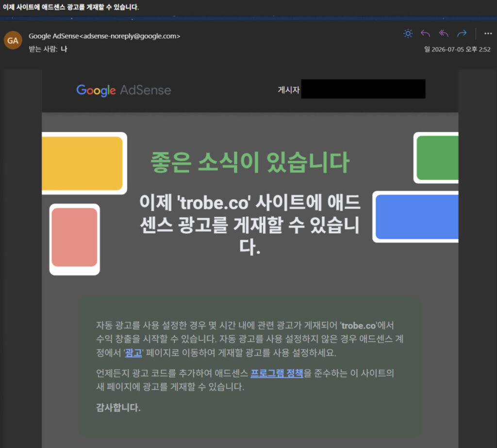Click the email subject line at top
Viewport: 497px width, 448px height.
71,7
